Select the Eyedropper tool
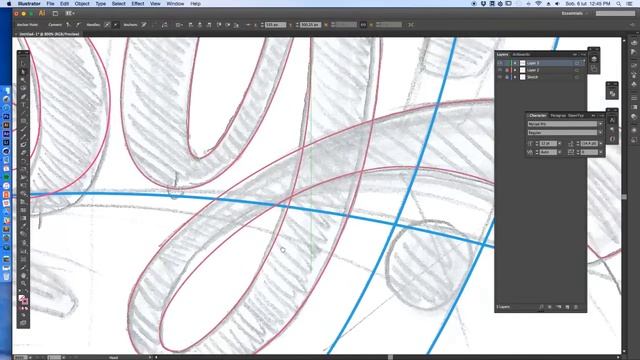This screenshot has width=640, height=360. [23, 226]
